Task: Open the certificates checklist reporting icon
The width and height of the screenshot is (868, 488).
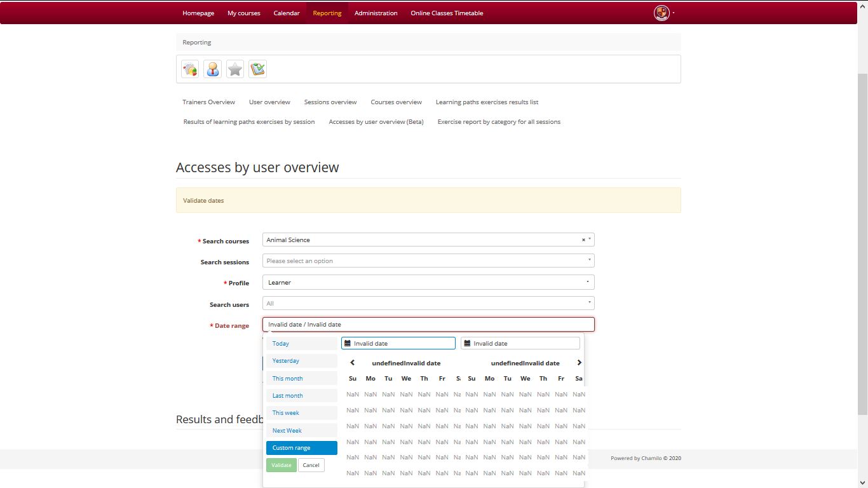Action: click(x=257, y=69)
